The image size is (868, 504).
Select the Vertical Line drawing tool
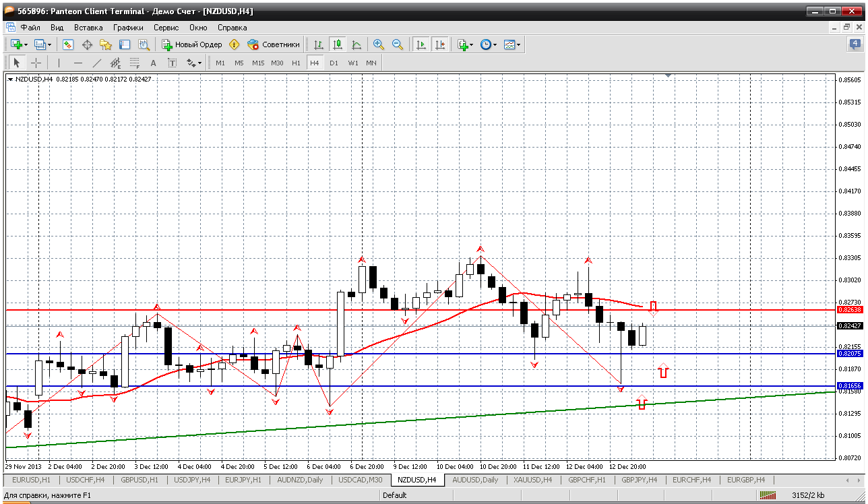pos(59,63)
